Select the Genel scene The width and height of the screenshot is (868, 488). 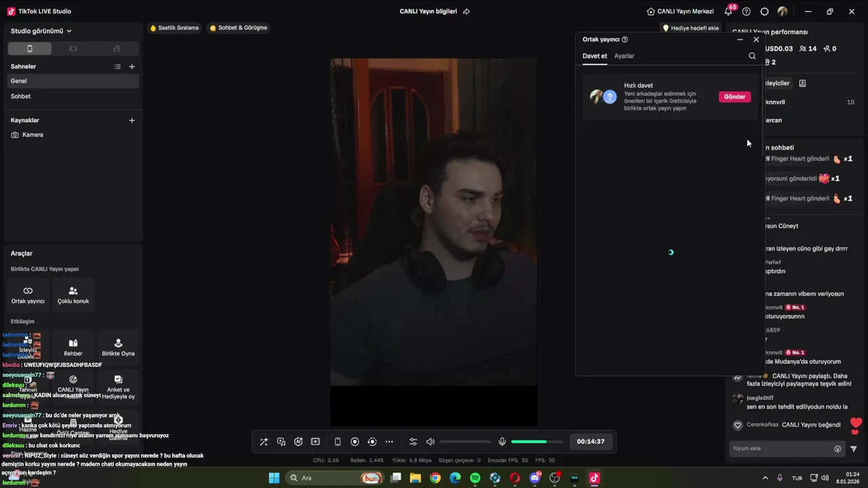point(73,81)
